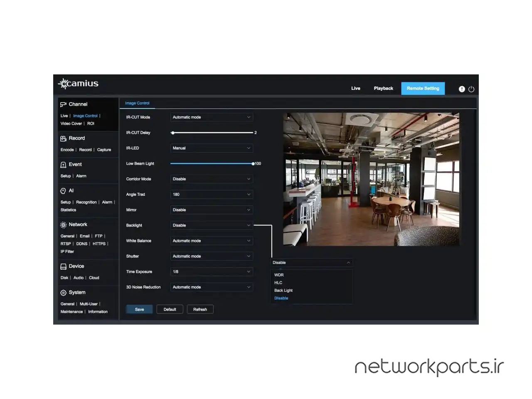The width and height of the screenshot is (532, 399).
Task: Open the 3D Noise Reduction dropdown
Action: pos(212,287)
